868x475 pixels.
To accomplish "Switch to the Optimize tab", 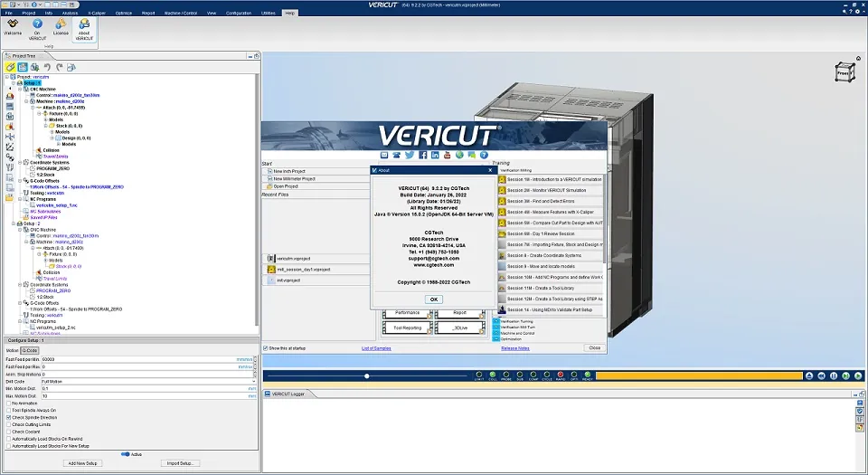I will coord(124,13).
